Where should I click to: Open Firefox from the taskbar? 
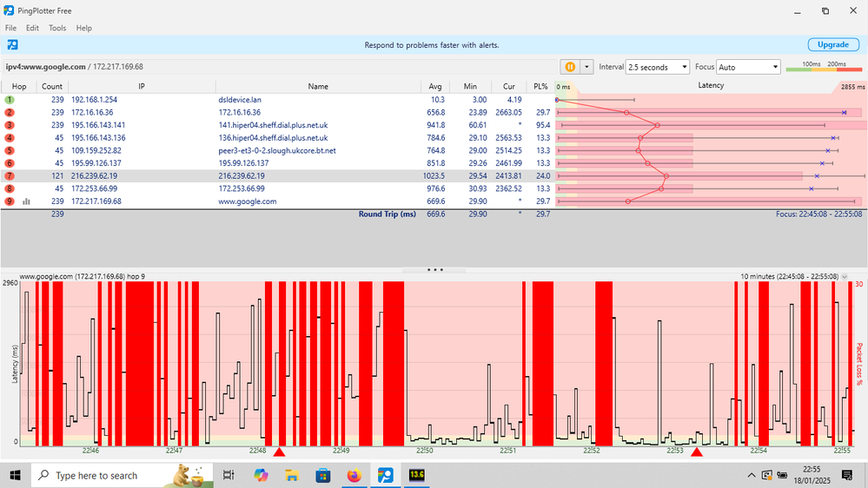click(354, 475)
